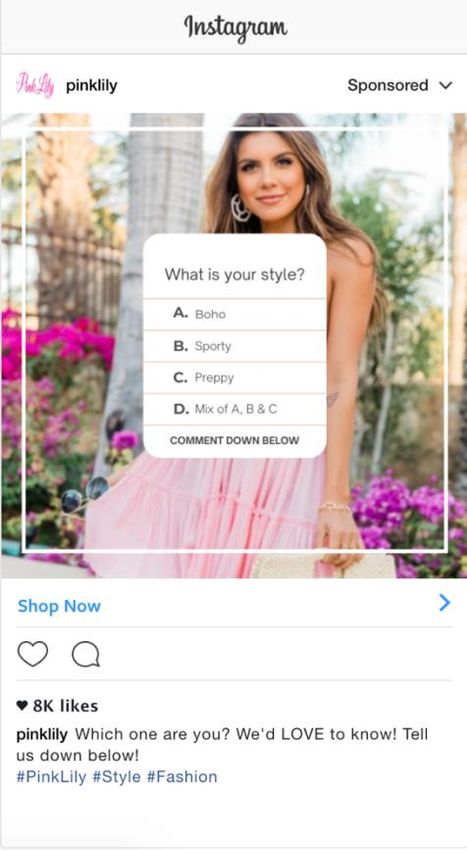
Task: Open the #PinkLily hashtag
Action: (x=52, y=776)
